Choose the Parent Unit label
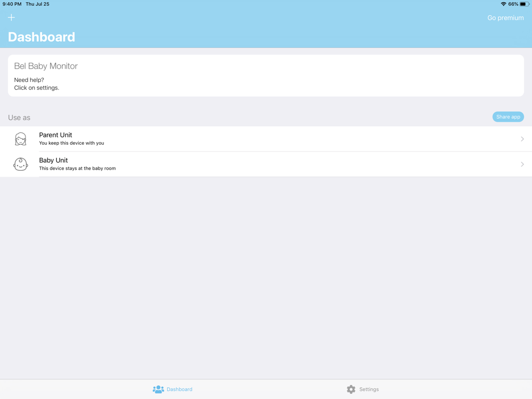 55,135
